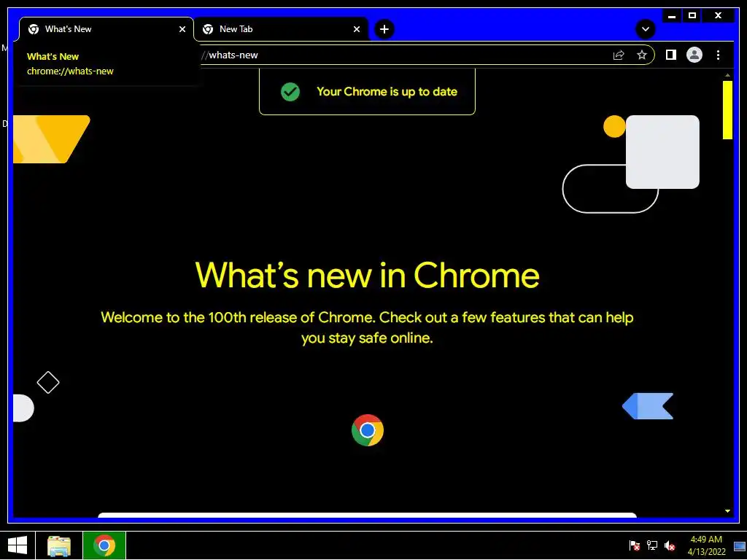The height and width of the screenshot is (560, 747).
Task: Open the profile avatar menu
Action: coord(694,55)
